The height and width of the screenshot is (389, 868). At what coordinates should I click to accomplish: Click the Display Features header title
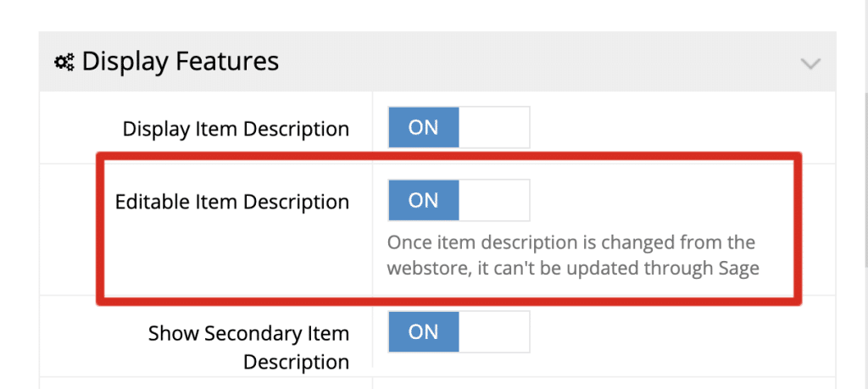coord(180,61)
